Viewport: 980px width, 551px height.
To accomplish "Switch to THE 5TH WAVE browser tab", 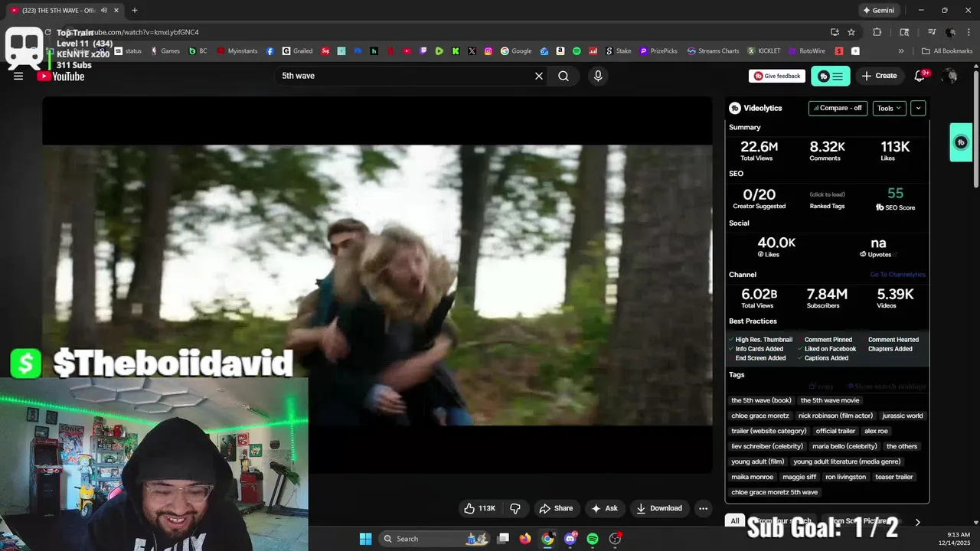I will click(64, 11).
